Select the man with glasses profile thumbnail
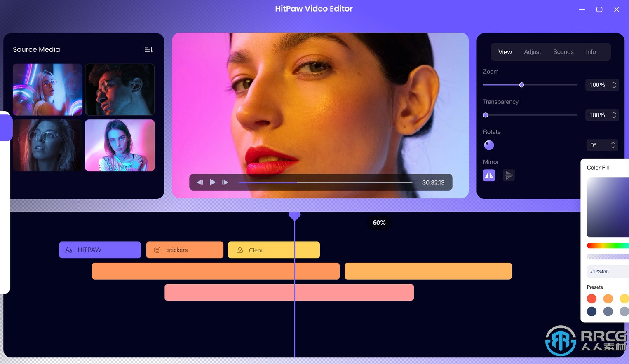Screen dimensions: 629x364 (x=120, y=89)
